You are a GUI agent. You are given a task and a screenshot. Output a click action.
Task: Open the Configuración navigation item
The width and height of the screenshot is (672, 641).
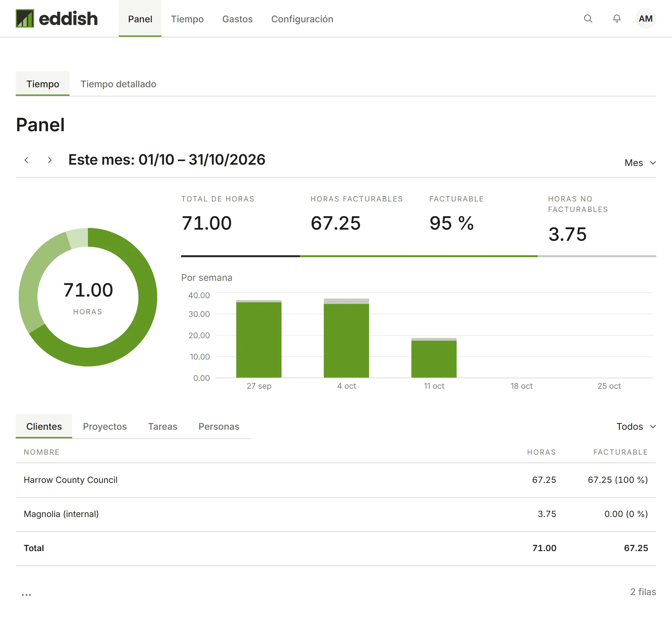pyautogui.click(x=302, y=19)
